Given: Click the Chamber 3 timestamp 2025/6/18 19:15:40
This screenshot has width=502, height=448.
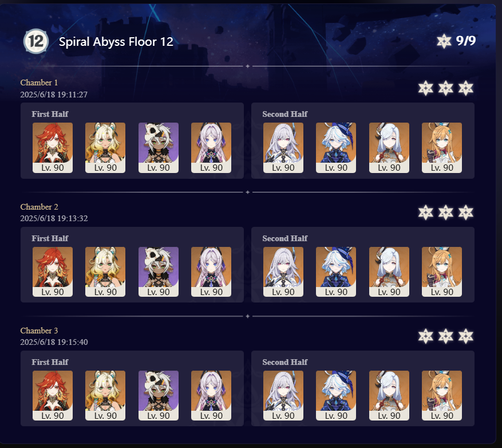Looking at the screenshot, I should point(54,342).
